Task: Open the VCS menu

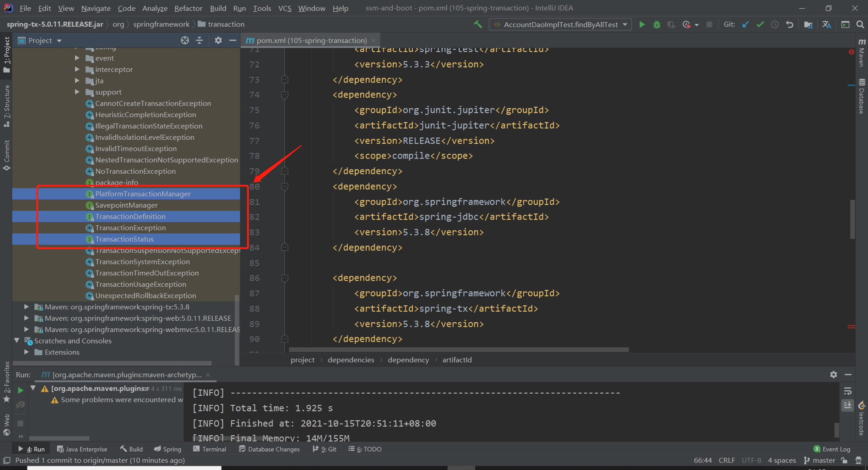Action: 285,8
